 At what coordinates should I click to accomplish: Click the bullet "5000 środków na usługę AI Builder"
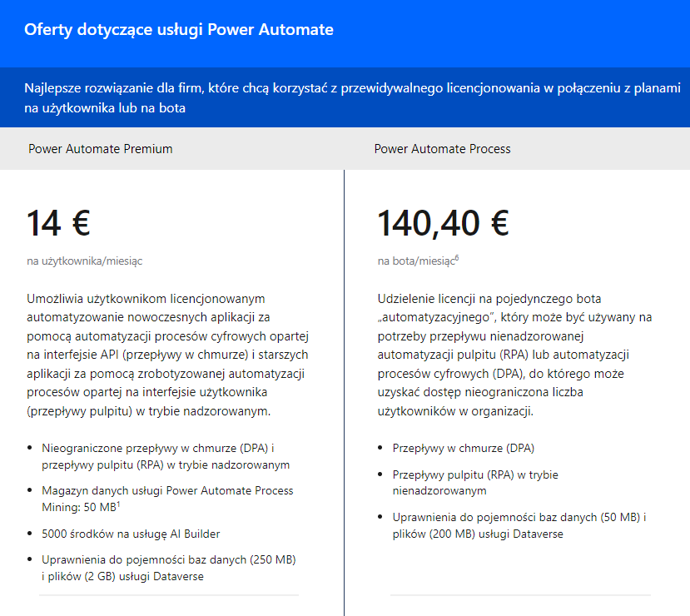click(x=131, y=534)
